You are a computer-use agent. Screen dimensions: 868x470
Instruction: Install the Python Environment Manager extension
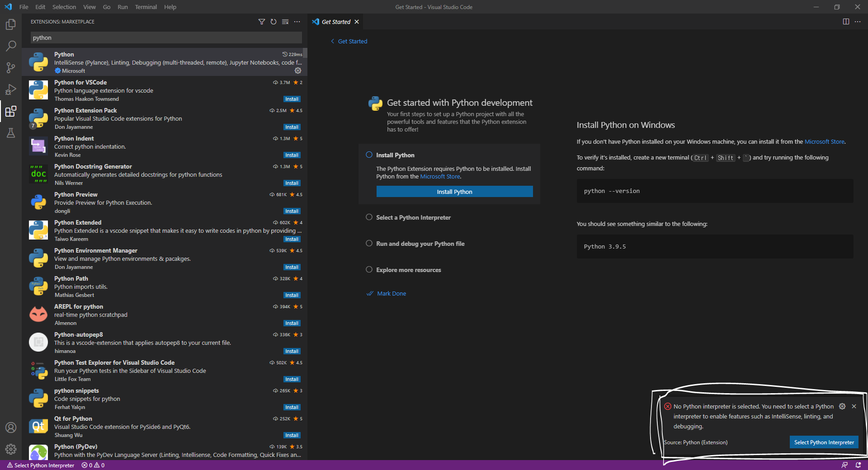292,267
